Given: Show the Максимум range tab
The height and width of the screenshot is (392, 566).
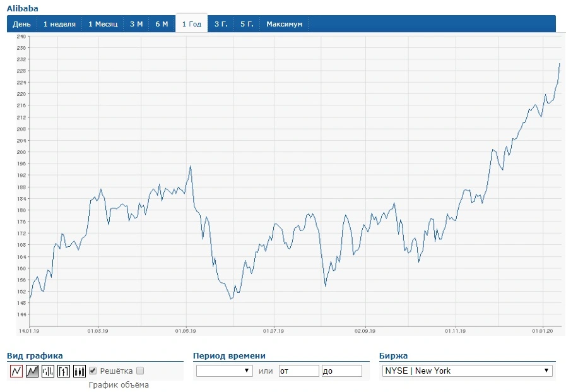Looking at the screenshot, I should point(285,24).
